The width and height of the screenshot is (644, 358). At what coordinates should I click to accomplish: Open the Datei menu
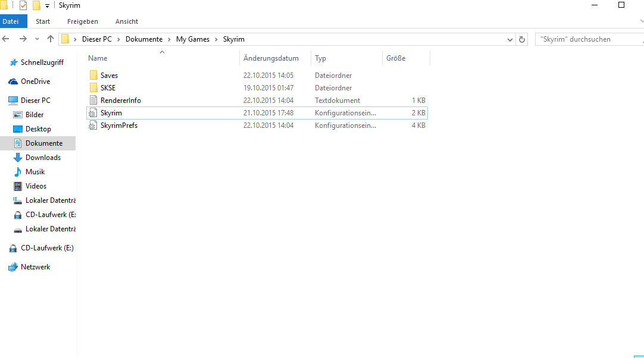point(10,21)
